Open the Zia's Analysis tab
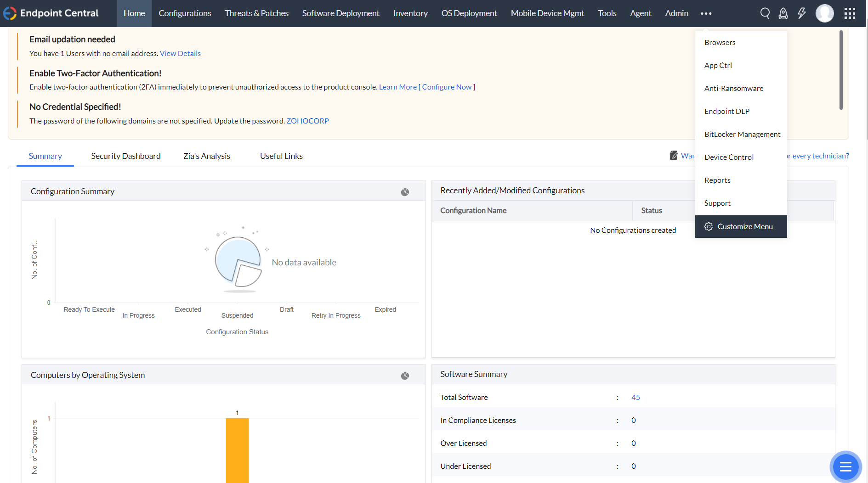868x483 pixels. coord(206,156)
